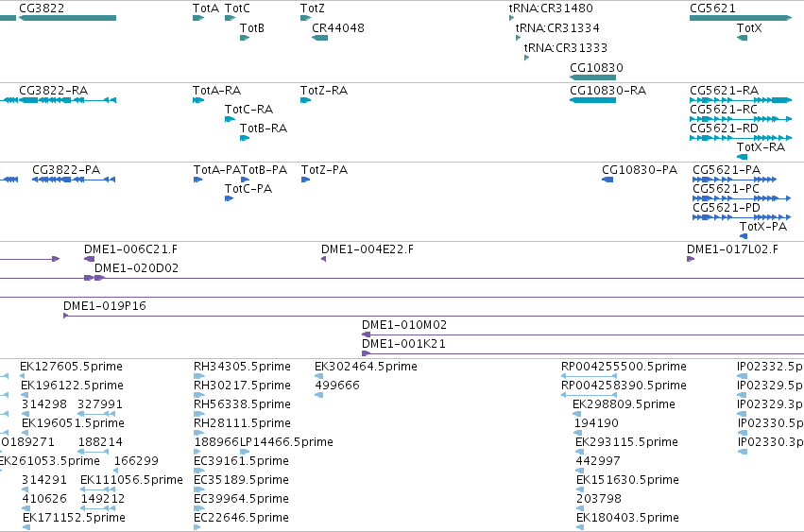Image resolution: width=804 pixels, height=532 pixels.
Task: Open the DME1-001K21 BAC clone
Action: pyautogui.click(x=583, y=354)
